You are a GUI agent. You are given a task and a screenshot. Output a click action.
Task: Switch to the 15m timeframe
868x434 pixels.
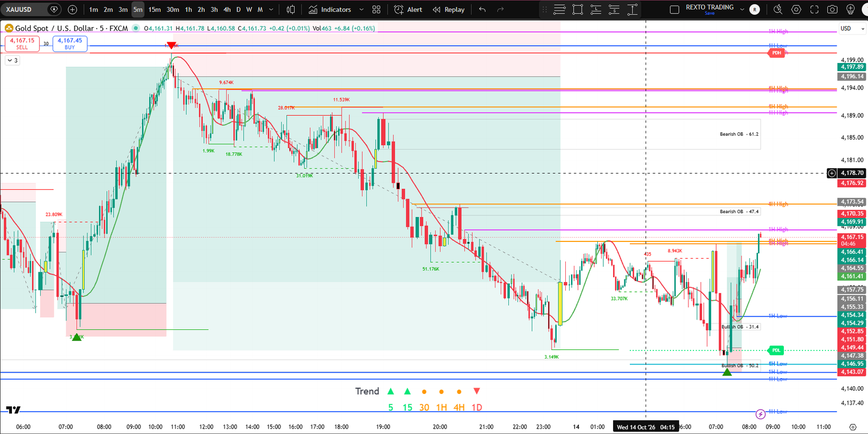coord(155,9)
